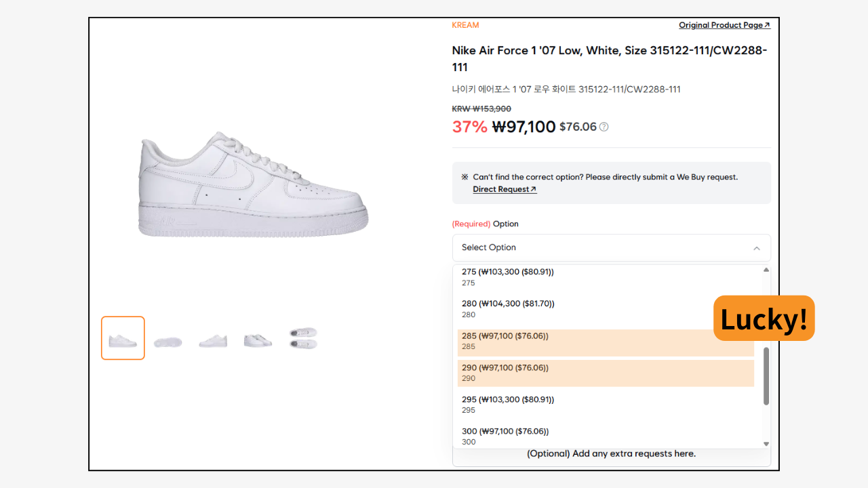Open the Select Option combo box
Image resolution: width=868 pixels, height=488 pixels.
611,247
